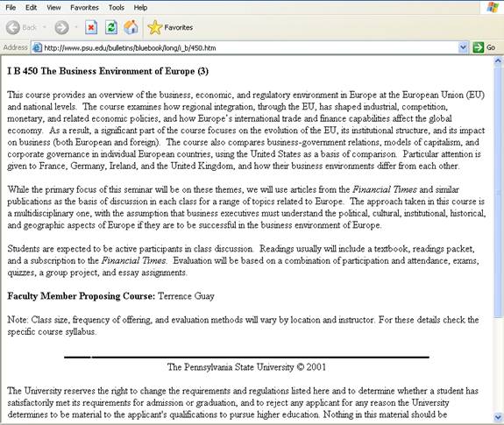
Task: Open the Help menu
Action: pos(140,7)
